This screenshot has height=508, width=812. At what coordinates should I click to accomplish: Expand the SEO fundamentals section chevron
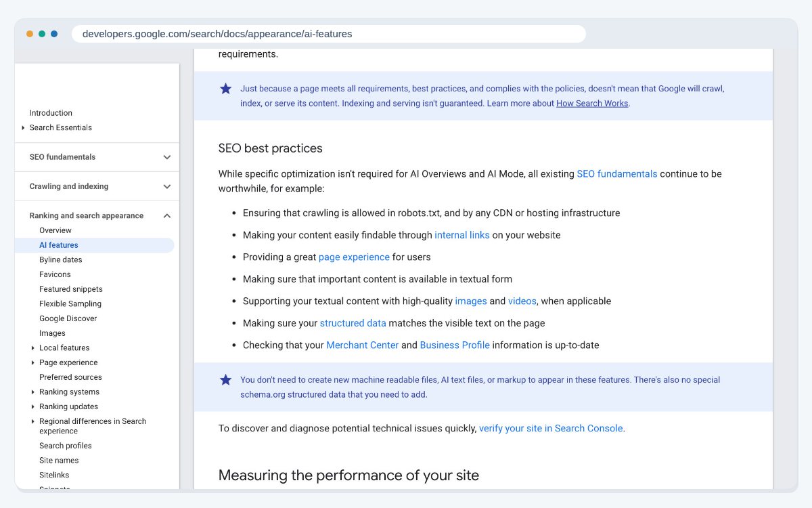click(167, 157)
